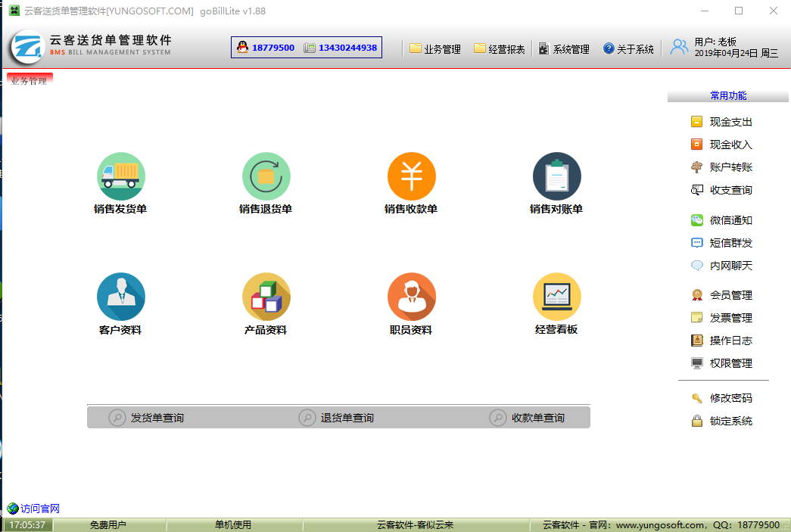This screenshot has width=791, height=532.
Task: Open the 关于系统 menu
Action: coord(628,49)
